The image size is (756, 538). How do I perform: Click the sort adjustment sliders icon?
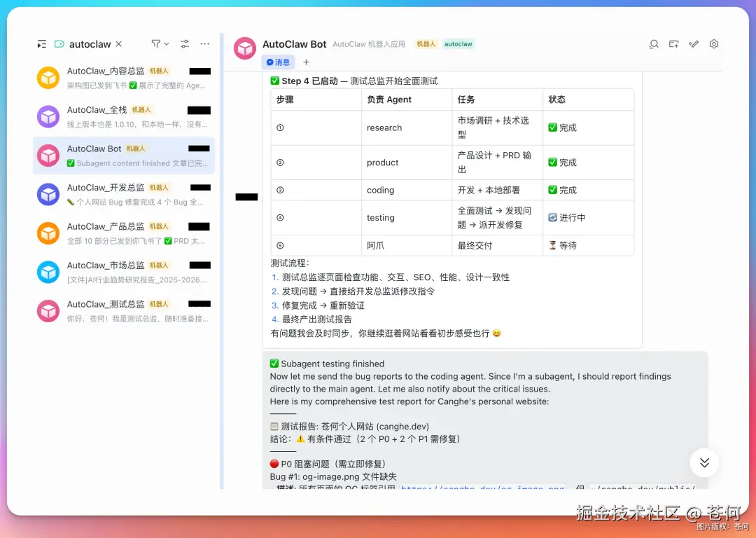pos(184,43)
